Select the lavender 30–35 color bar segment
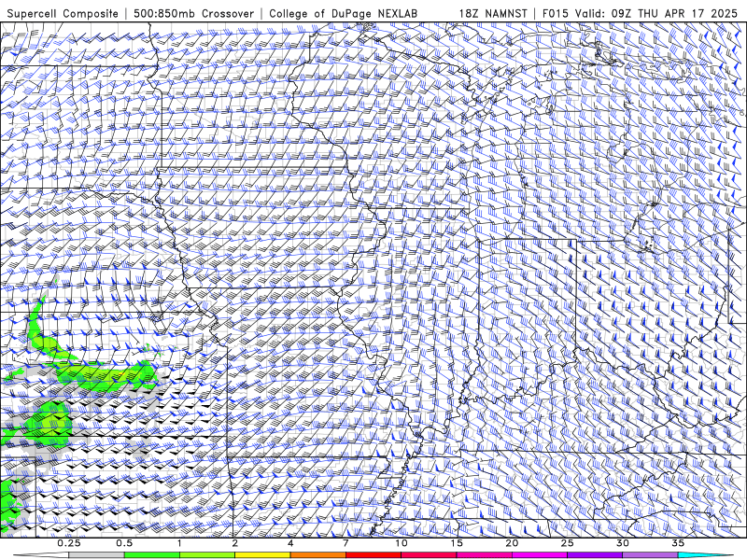Viewport: 747px width, 560px height. click(650, 555)
